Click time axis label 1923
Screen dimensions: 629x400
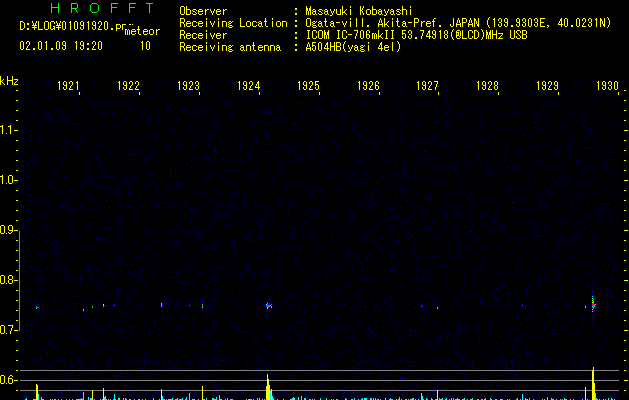click(x=188, y=85)
